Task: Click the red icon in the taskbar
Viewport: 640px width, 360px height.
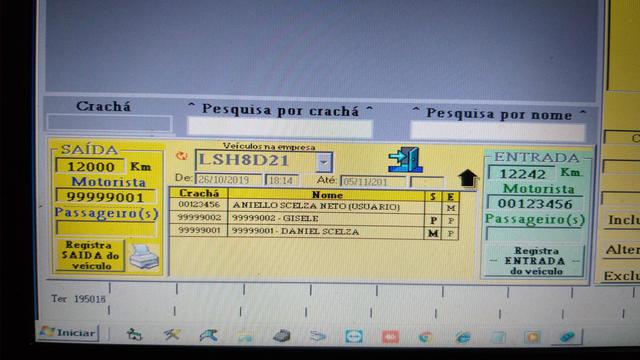Action: click(x=390, y=337)
